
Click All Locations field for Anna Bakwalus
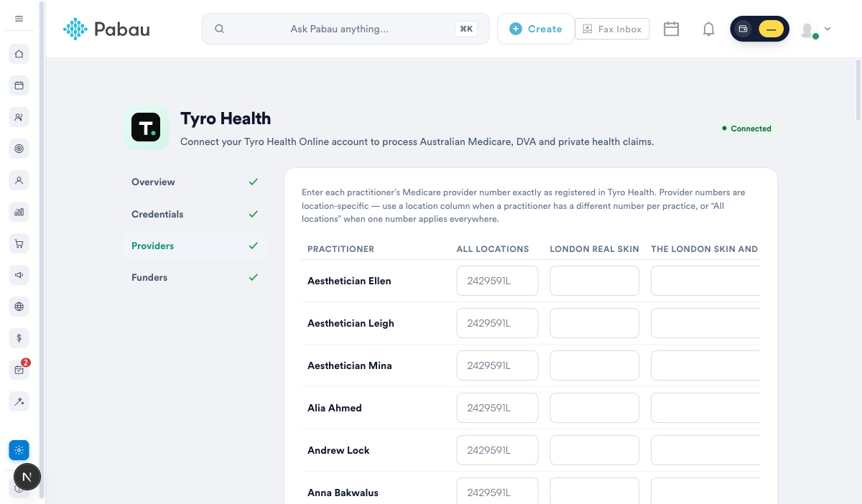pyautogui.click(x=497, y=491)
